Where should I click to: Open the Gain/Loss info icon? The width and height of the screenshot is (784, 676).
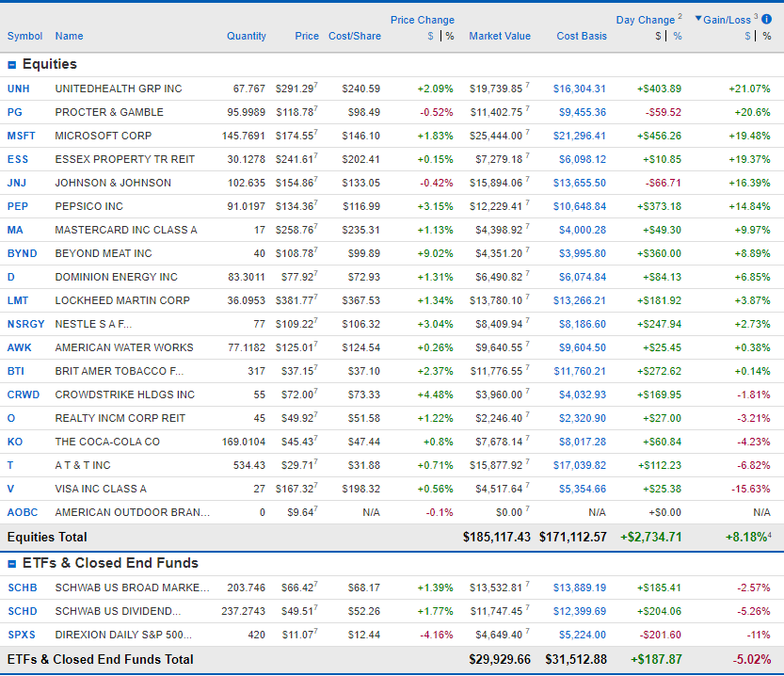coord(766,20)
